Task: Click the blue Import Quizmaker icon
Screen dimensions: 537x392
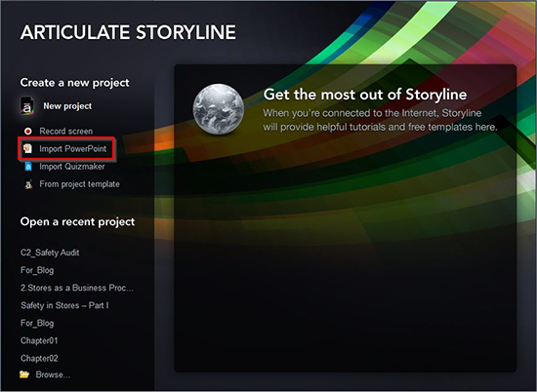Action: point(28,167)
